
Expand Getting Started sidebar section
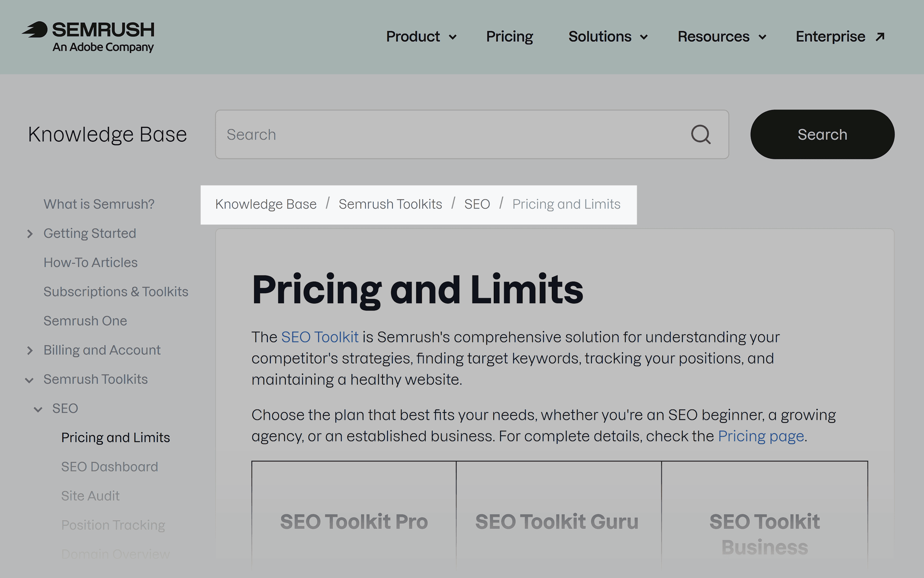30,233
